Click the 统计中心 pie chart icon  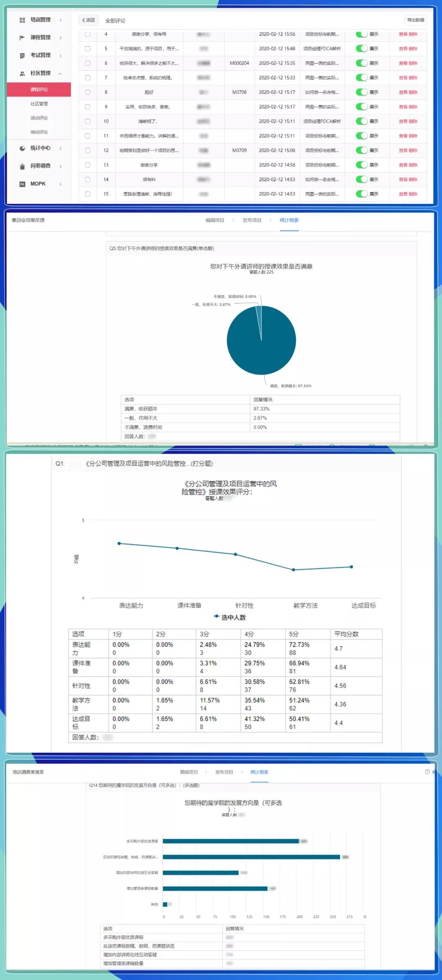point(22,148)
